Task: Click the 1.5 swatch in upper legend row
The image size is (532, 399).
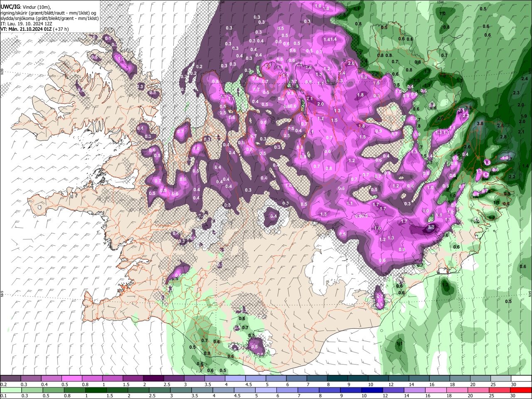Action: coord(133,379)
